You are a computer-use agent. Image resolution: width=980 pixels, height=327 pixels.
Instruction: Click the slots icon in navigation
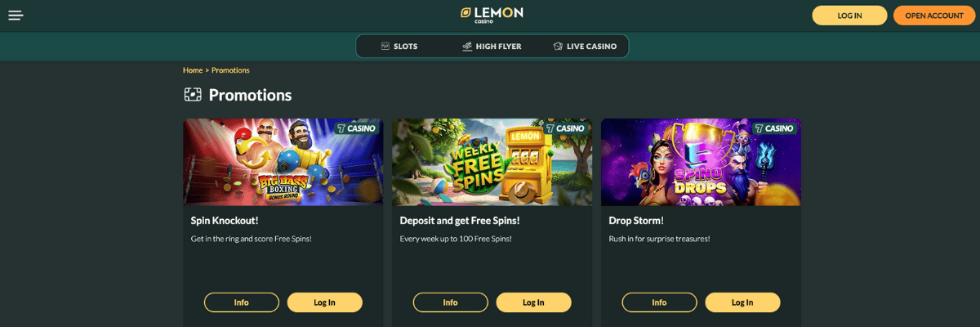[x=385, y=47]
